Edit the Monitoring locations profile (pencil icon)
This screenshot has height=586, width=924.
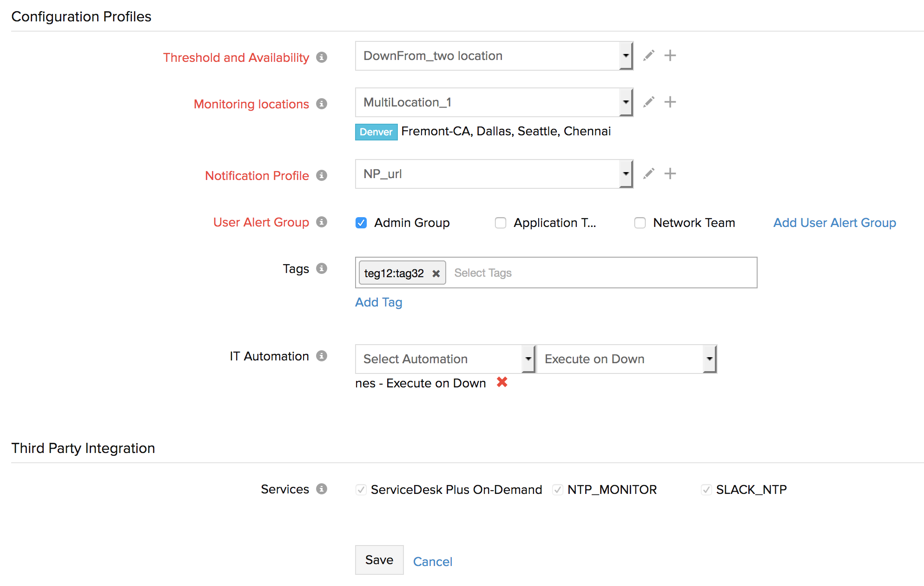coord(649,102)
